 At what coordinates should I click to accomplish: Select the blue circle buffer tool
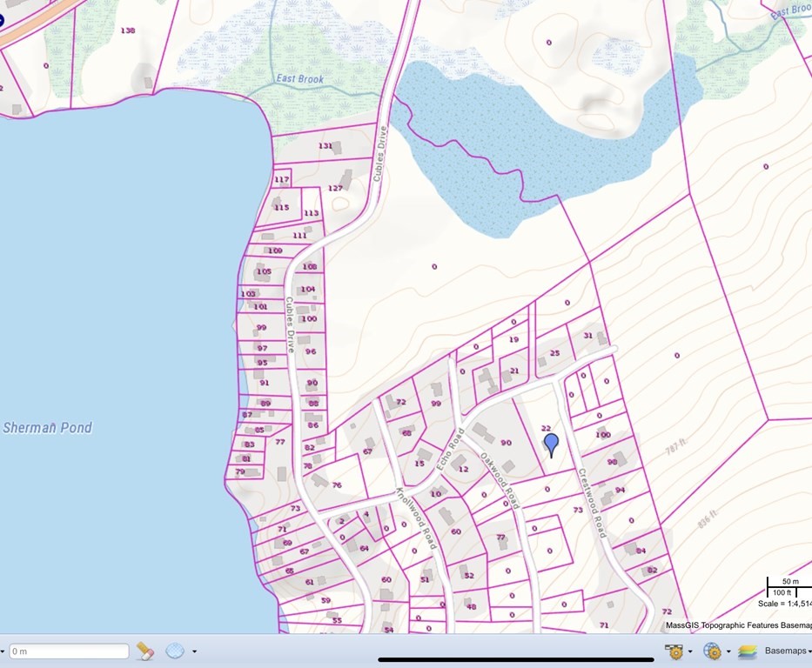175,651
